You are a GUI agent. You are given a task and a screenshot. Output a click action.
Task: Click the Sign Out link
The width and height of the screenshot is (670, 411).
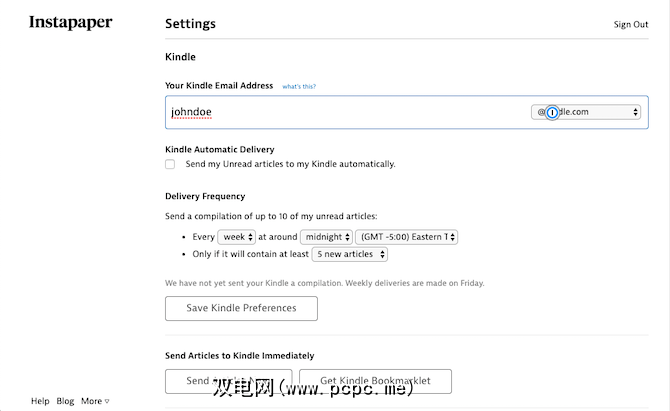(630, 25)
